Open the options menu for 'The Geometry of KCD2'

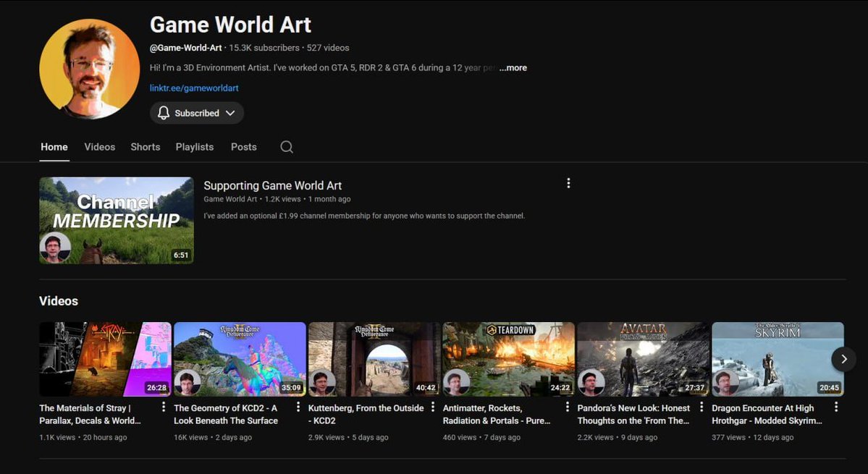297,407
